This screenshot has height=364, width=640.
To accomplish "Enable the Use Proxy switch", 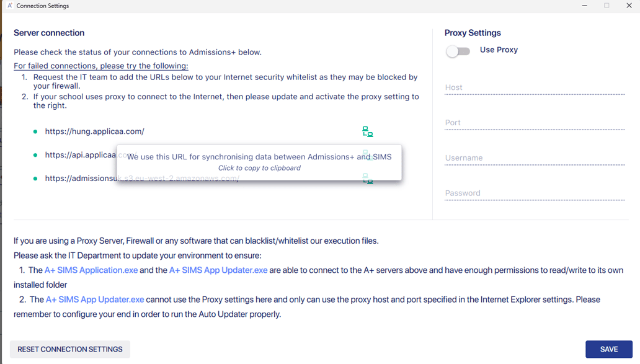I will point(458,51).
